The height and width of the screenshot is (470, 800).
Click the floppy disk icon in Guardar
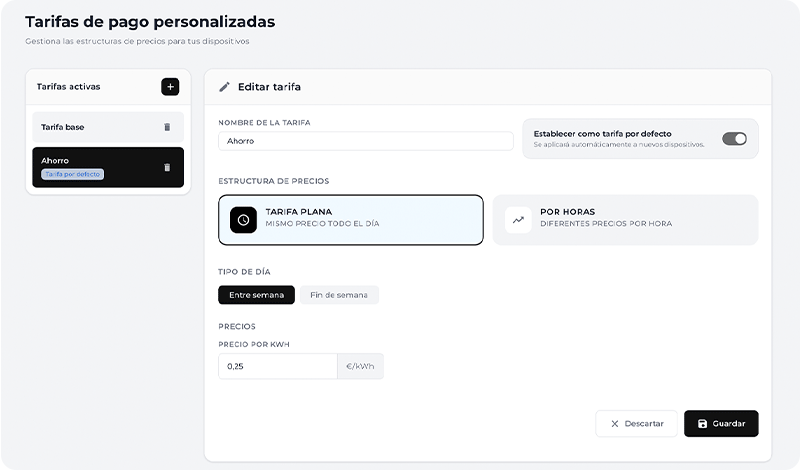702,424
